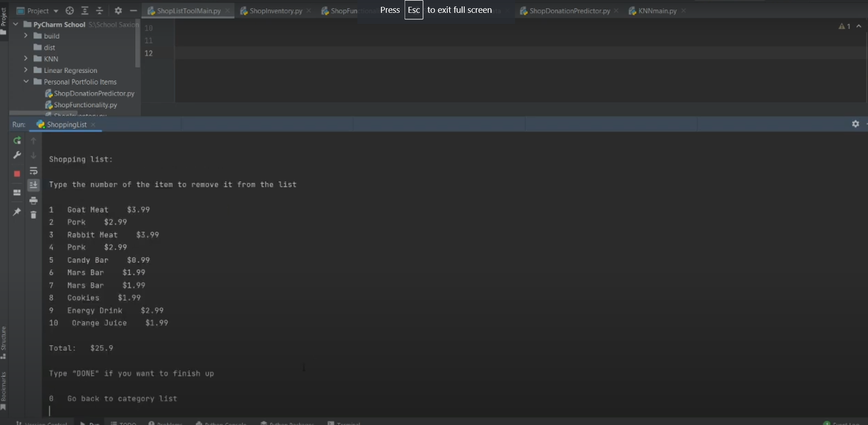Clear console output with trash icon

[x=33, y=215]
